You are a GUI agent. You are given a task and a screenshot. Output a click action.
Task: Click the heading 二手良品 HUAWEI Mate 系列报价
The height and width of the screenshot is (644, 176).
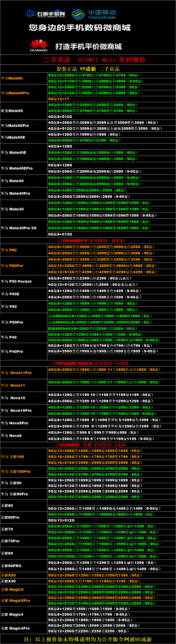pyautogui.click(x=94, y=60)
